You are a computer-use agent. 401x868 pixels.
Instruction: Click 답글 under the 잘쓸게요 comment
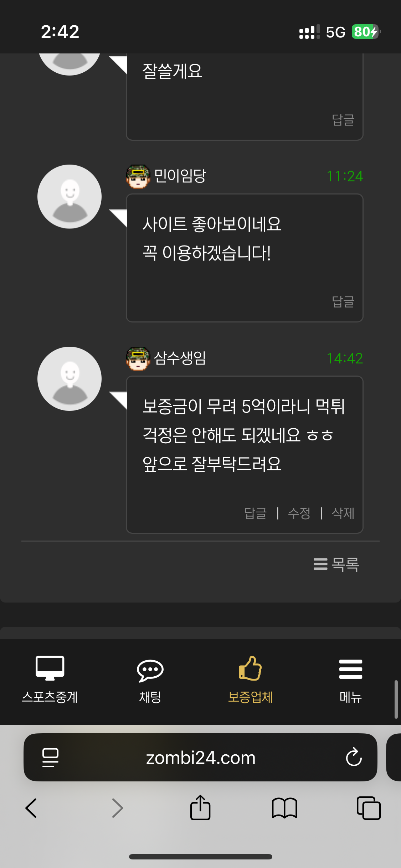point(343,120)
